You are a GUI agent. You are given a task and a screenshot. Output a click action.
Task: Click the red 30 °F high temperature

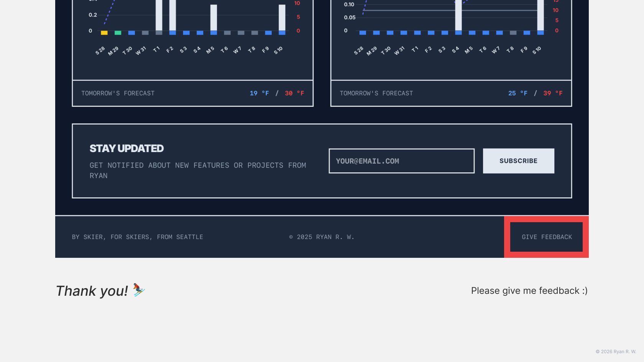click(294, 93)
